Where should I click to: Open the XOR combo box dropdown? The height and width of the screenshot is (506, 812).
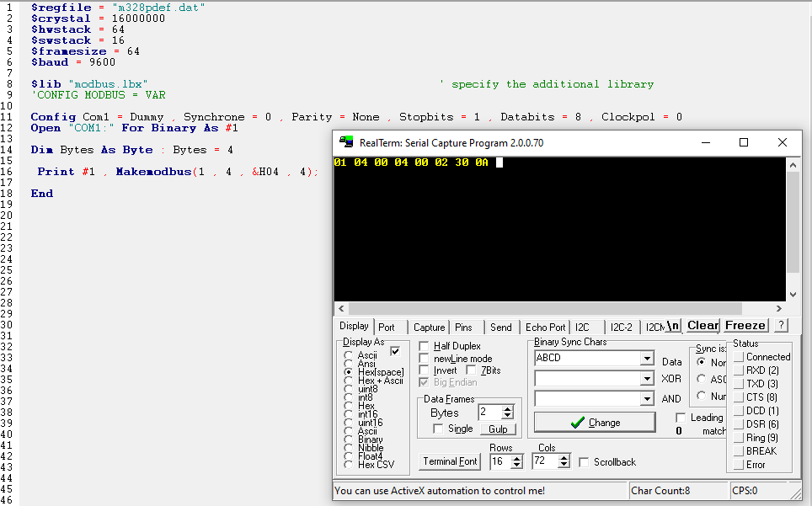tap(647, 379)
